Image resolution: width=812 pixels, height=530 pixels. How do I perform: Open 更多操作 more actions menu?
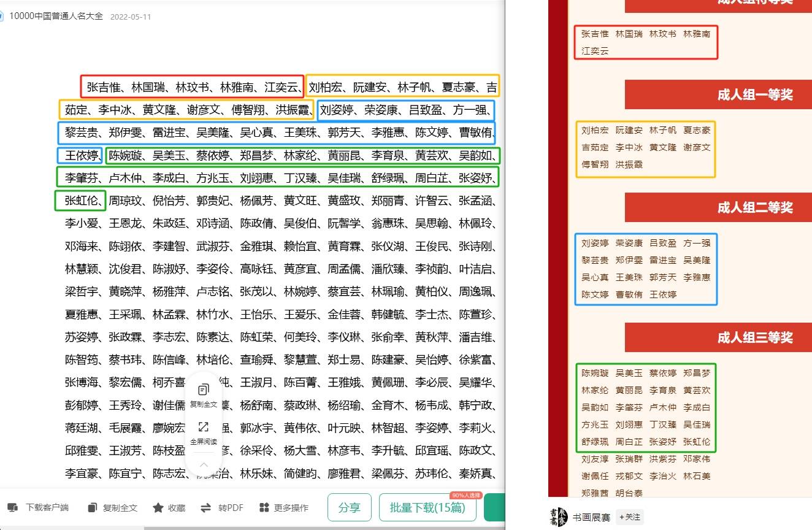[284, 507]
